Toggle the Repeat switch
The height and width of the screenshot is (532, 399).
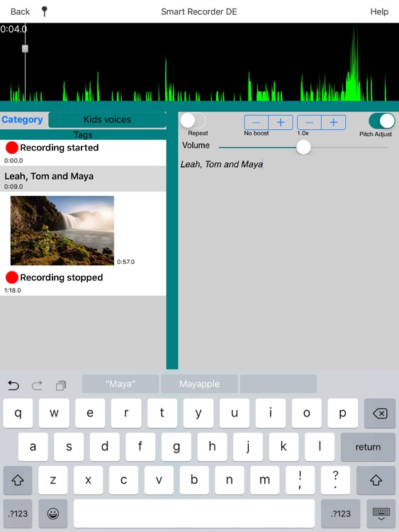pos(193,121)
